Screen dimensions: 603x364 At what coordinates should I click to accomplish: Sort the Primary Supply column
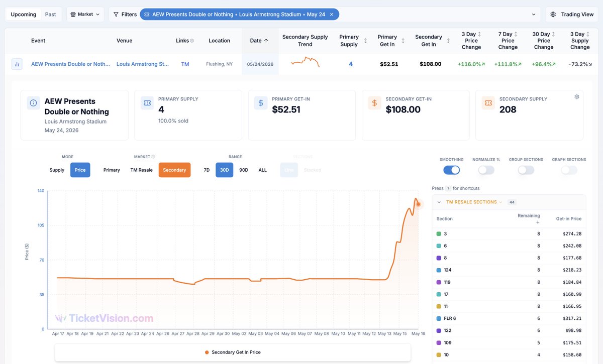(x=365, y=41)
